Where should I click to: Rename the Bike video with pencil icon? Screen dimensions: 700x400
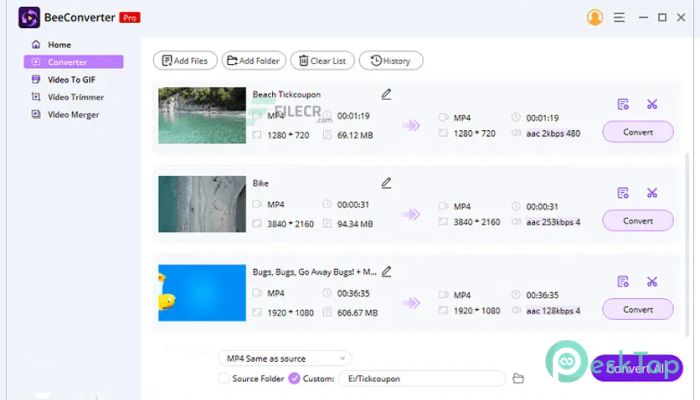point(386,183)
